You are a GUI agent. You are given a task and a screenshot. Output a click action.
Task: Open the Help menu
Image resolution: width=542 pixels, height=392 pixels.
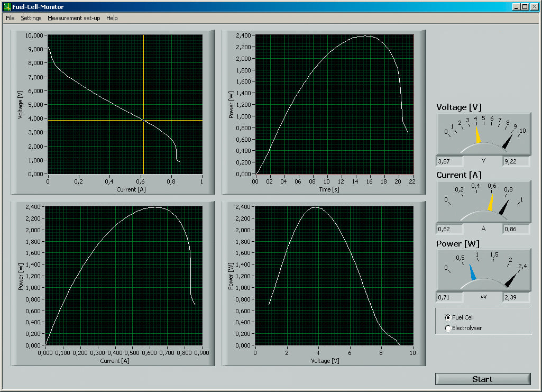tap(112, 18)
